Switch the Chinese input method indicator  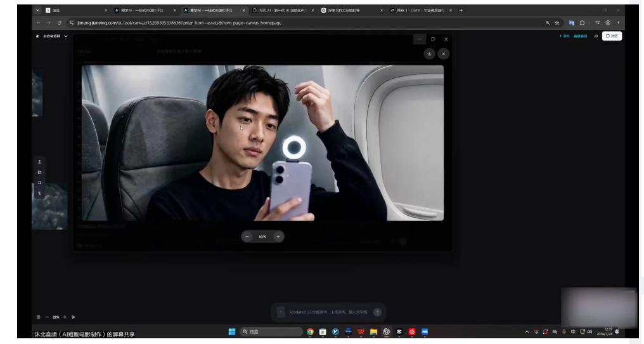[573, 332]
